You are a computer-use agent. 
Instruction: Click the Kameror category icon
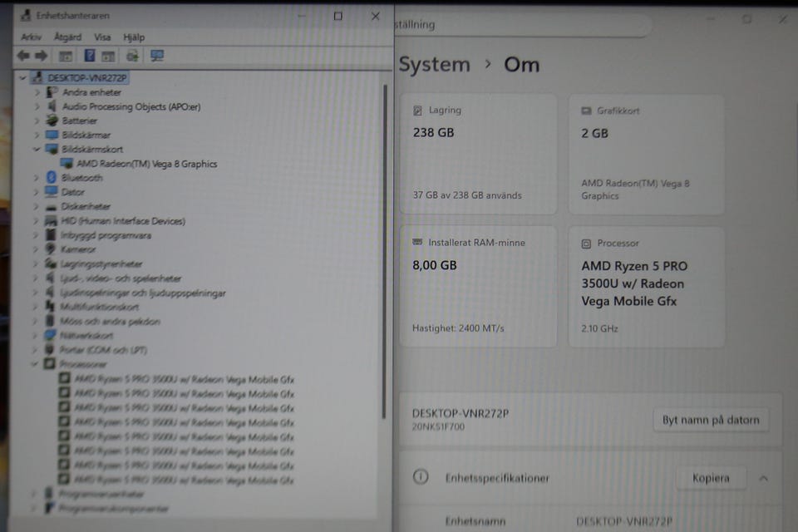click(x=52, y=249)
